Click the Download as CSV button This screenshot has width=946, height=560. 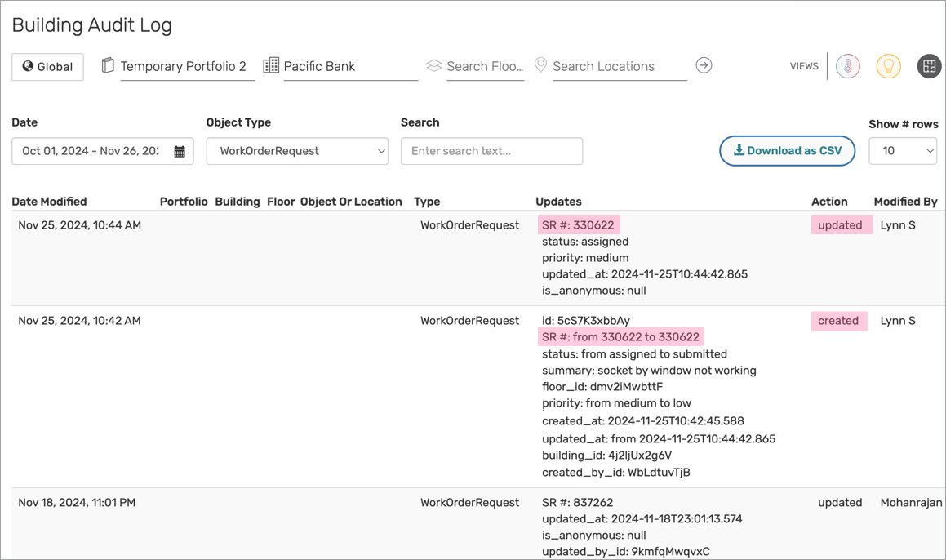coord(787,151)
